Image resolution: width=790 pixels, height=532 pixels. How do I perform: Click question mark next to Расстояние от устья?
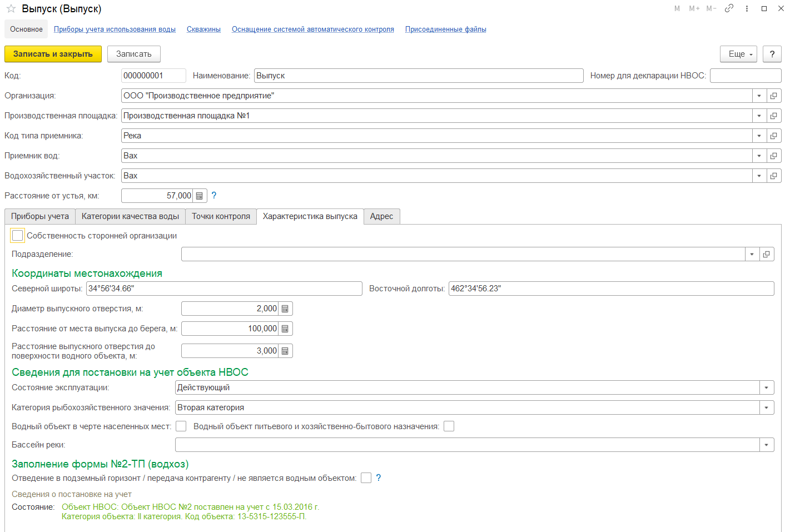(x=214, y=196)
